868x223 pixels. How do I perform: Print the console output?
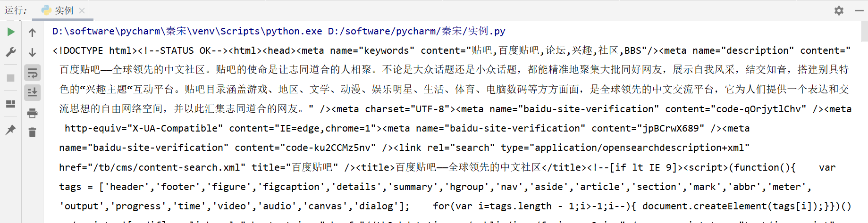point(32,113)
